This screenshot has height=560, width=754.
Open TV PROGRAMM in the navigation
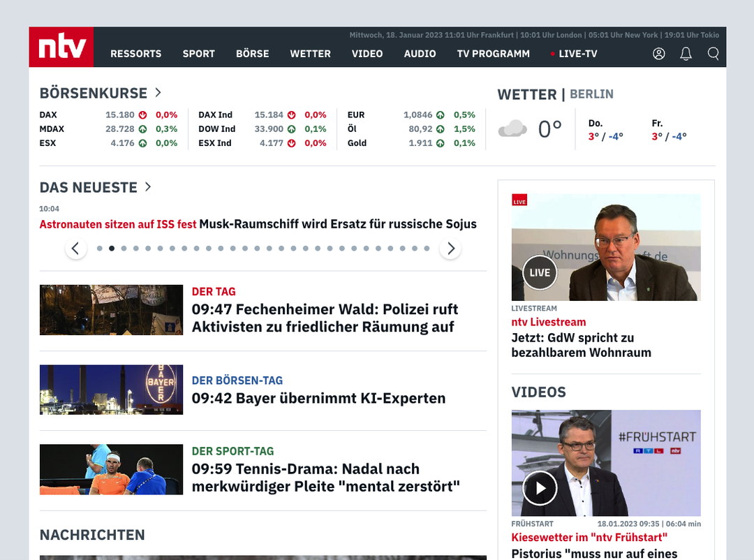point(494,54)
